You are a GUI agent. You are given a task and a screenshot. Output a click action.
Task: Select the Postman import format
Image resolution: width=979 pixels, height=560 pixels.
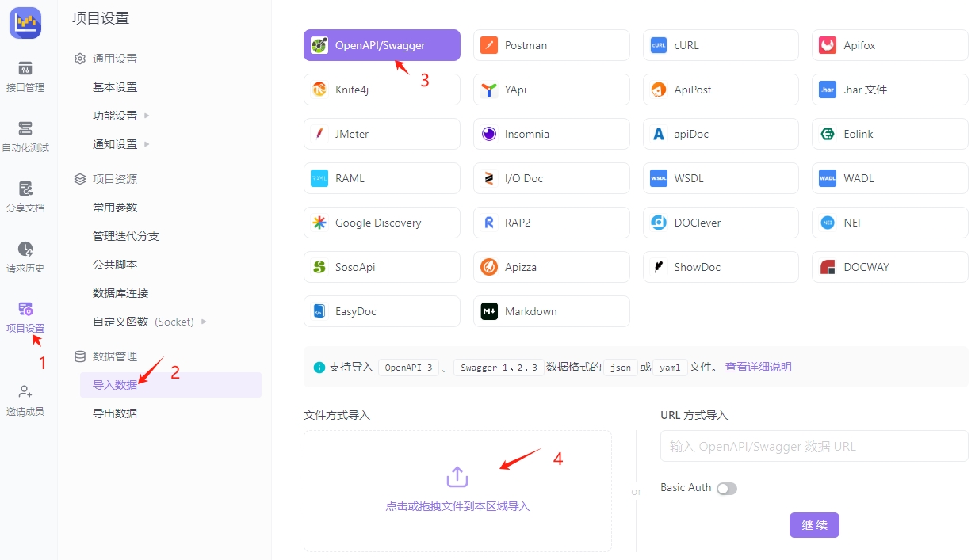coord(552,45)
